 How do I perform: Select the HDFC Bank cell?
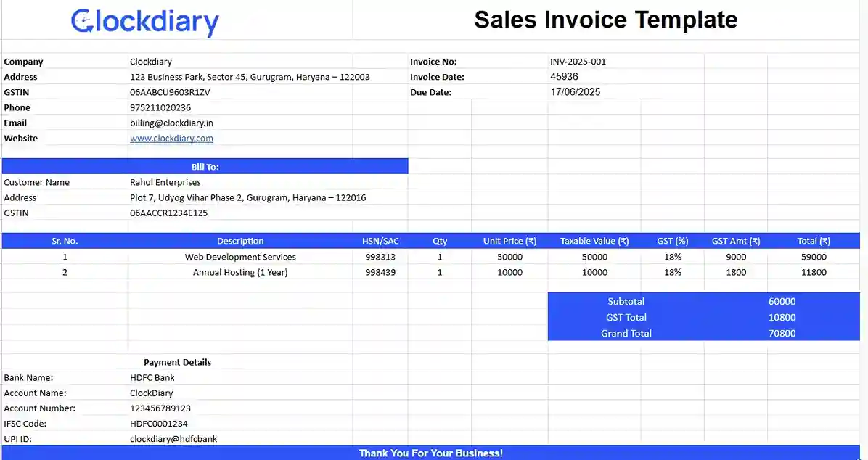click(x=152, y=377)
